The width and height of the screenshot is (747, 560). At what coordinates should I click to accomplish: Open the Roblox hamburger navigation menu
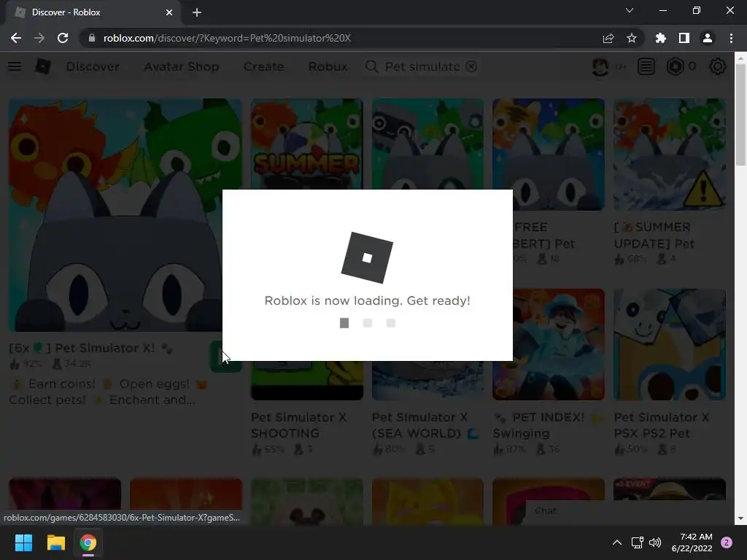15,66
